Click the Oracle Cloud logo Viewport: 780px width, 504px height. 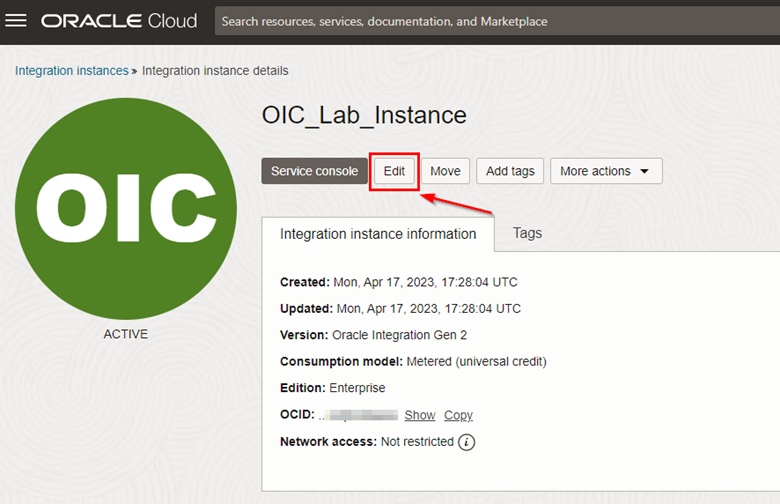click(119, 21)
